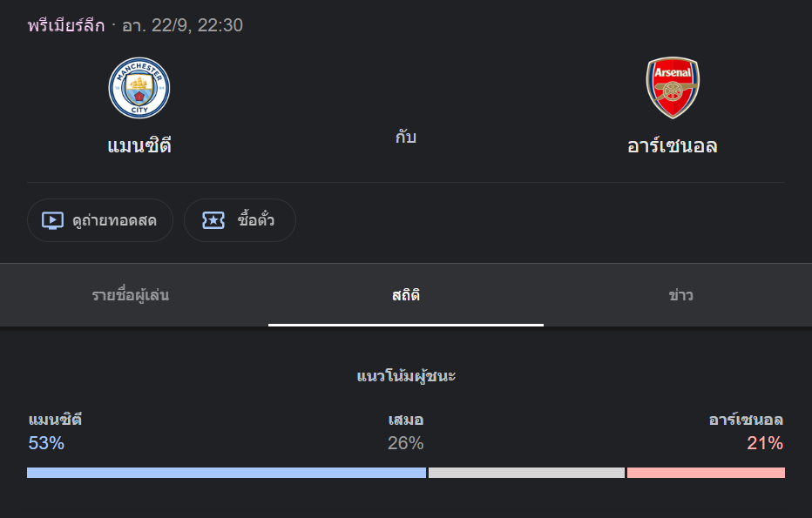Screen dimensions: 812x518
Task: Click the 21% Arsenal percentage
Action: (x=765, y=443)
